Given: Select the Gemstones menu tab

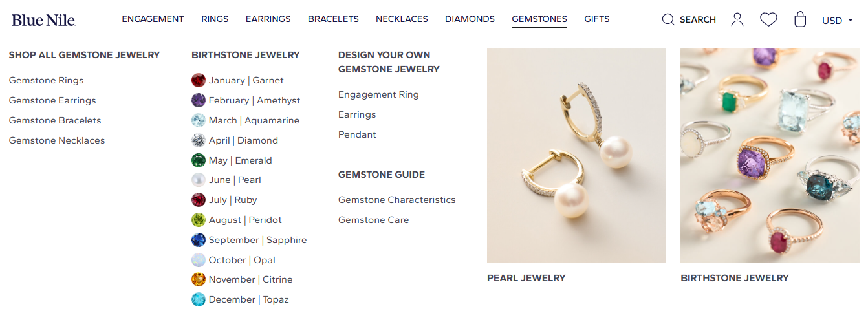Looking at the screenshot, I should [539, 19].
